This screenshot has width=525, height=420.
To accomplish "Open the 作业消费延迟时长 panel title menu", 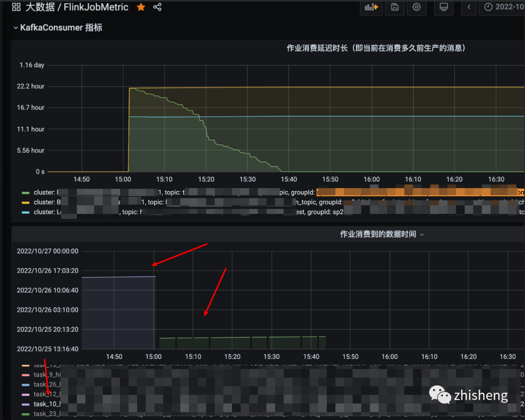I will pos(376,48).
